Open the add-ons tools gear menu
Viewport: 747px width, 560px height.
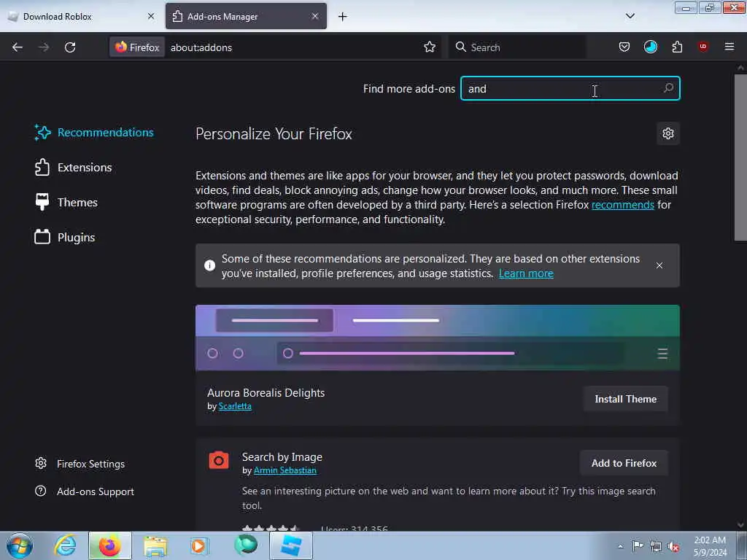click(668, 133)
